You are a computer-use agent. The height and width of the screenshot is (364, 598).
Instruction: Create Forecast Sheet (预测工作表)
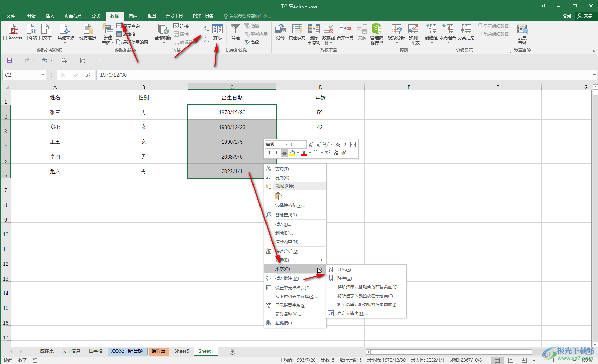[x=413, y=34]
